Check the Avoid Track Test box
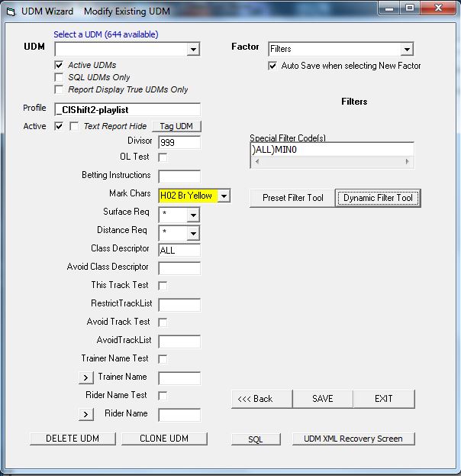Viewport: 461px width, 476px height. click(x=163, y=322)
